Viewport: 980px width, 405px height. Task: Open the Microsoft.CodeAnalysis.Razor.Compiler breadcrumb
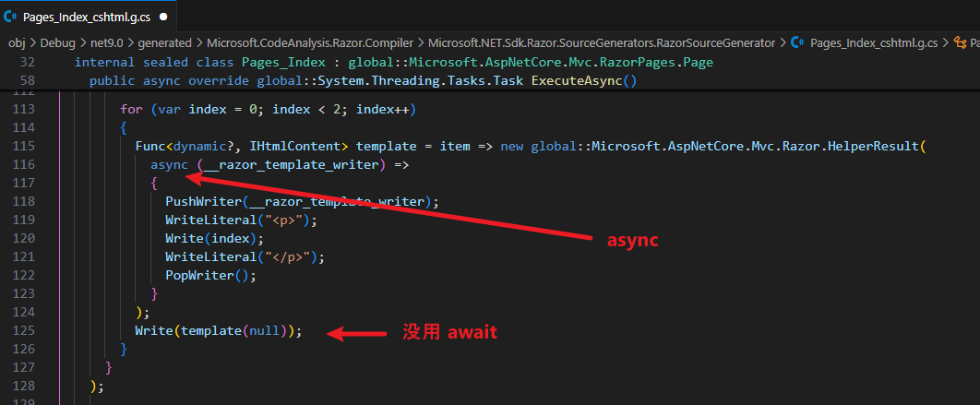(x=309, y=43)
